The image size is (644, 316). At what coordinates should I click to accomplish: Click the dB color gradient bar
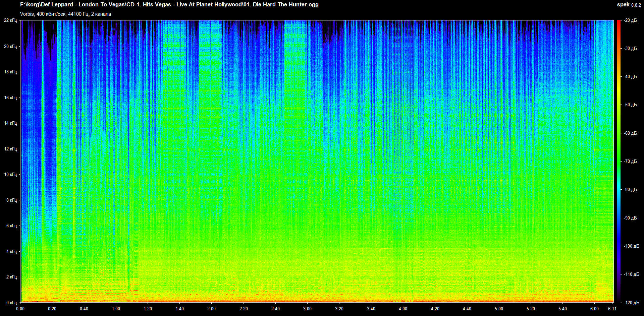click(619, 161)
